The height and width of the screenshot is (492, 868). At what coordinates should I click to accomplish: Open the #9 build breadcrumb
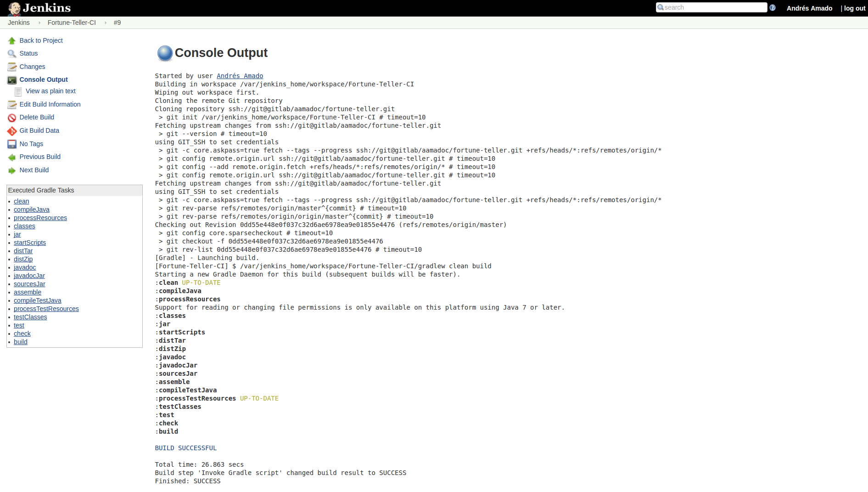click(117, 23)
